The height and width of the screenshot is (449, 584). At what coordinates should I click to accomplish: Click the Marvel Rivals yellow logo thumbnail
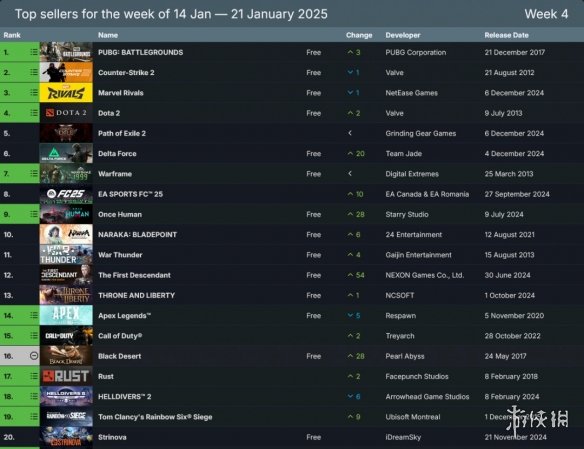(x=66, y=93)
